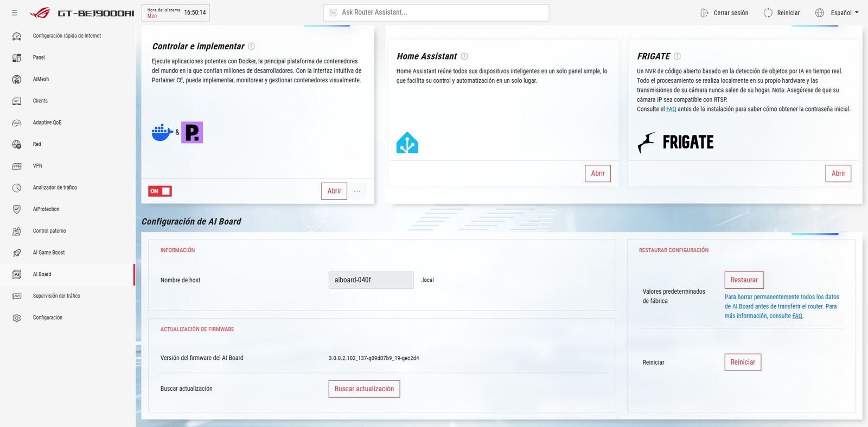Turn off the Docker ON switch

[160, 191]
